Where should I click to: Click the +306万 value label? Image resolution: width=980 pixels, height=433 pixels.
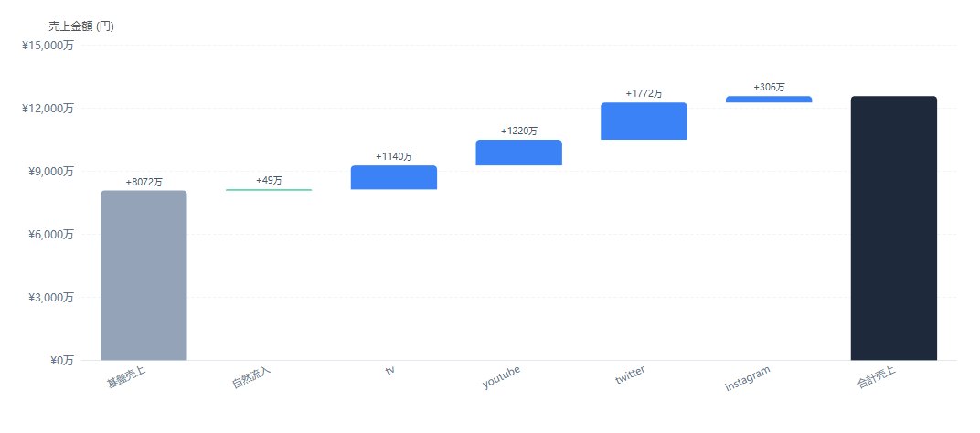click(x=768, y=88)
